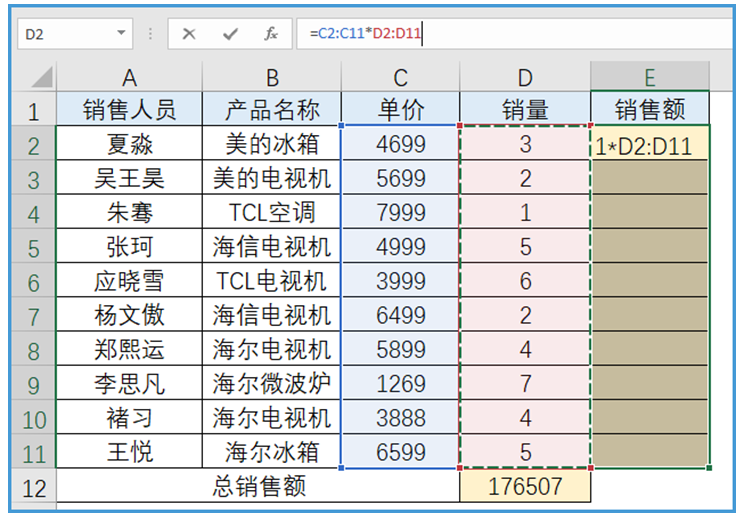Open the Insert Function fx dialog
Screen dimensions: 744x519
[271, 34]
